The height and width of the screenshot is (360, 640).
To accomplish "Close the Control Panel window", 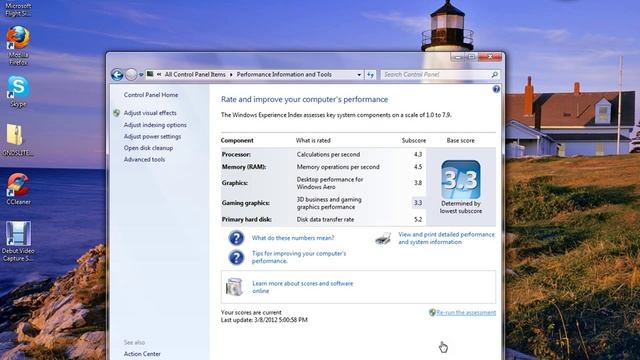I will point(490,57).
